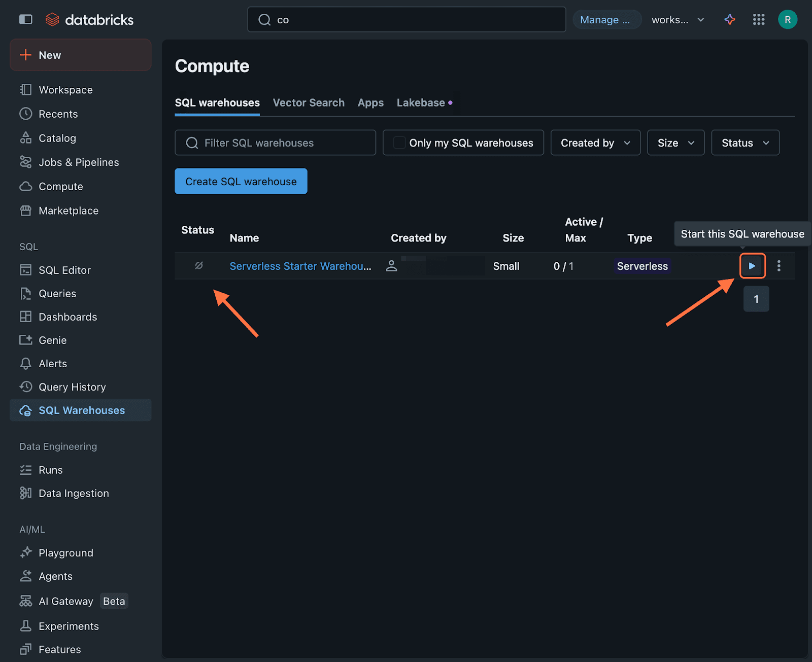Go to Catalog in the sidebar

click(x=57, y=138)
